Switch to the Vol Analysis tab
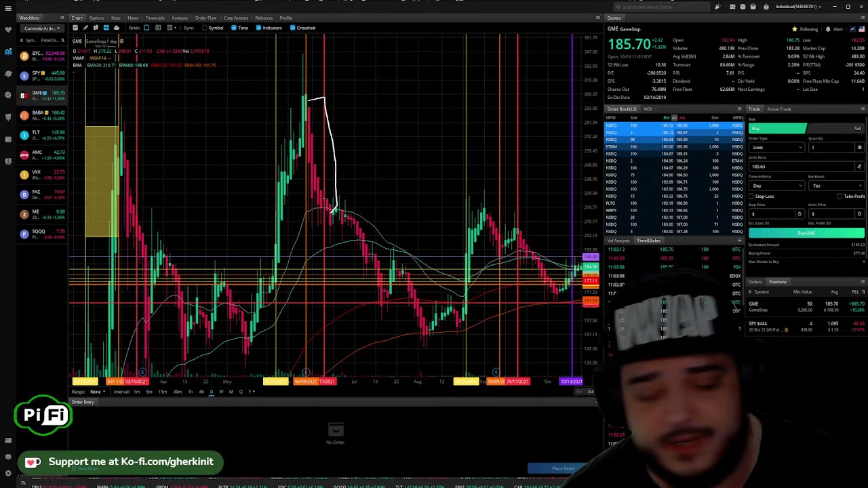 click(x=618, y=241)
